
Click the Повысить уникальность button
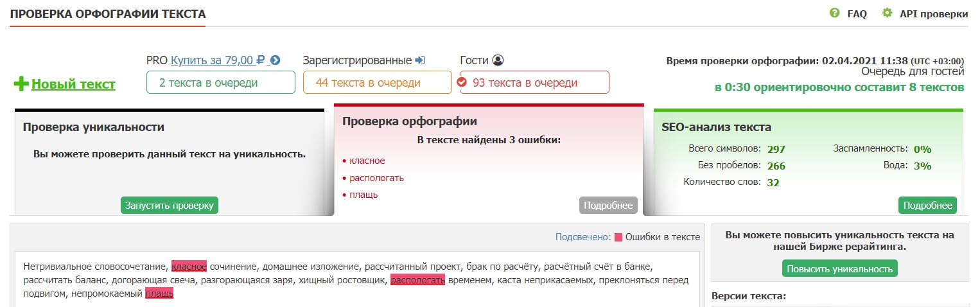tap(839, 268)
